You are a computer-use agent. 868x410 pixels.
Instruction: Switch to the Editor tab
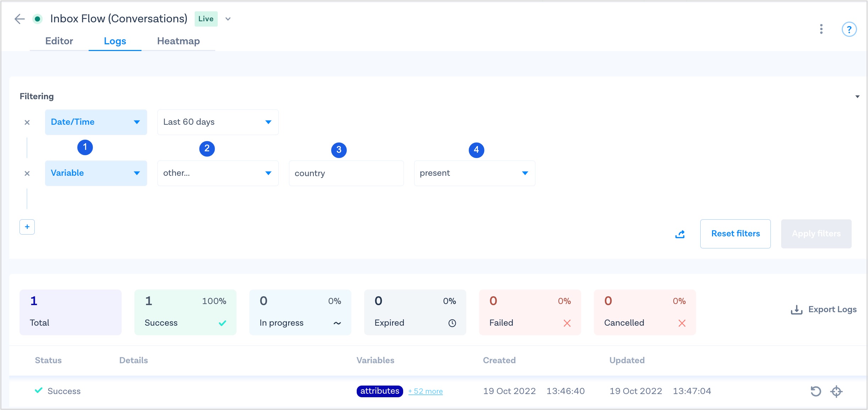(59, 41)
